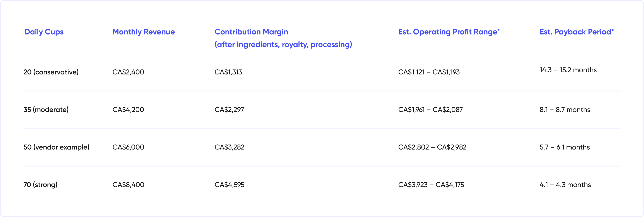Click the 4.1 – 4.3 months payback cell
Viewport: 644px width, 217px height.
tap(565, 185)
